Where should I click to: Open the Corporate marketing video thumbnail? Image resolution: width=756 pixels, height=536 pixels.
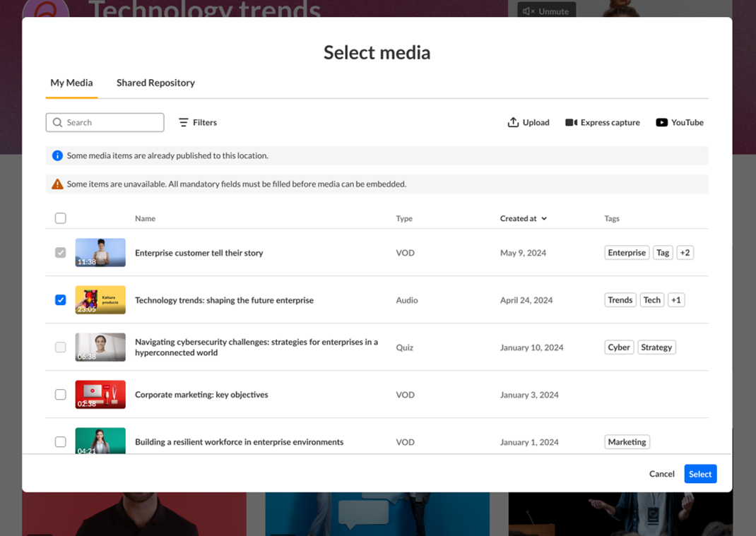point(100,395)
